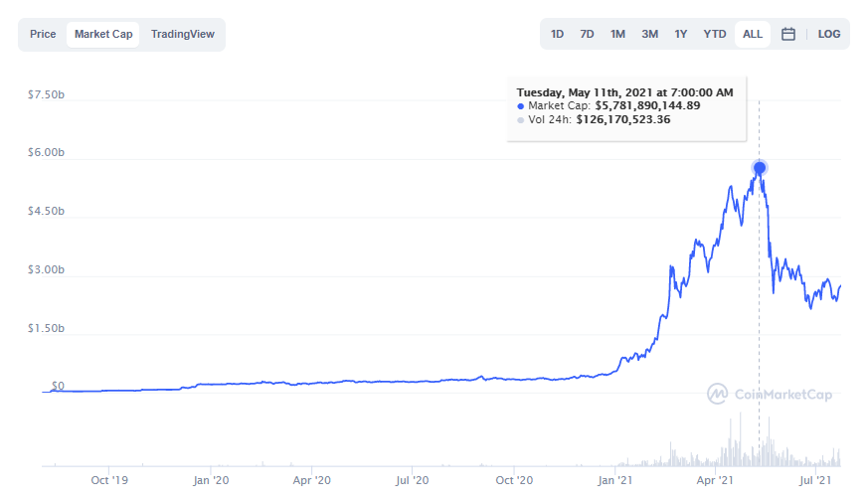
Task: Toggle LOG scale on the chart
Action: click(829, 35)
